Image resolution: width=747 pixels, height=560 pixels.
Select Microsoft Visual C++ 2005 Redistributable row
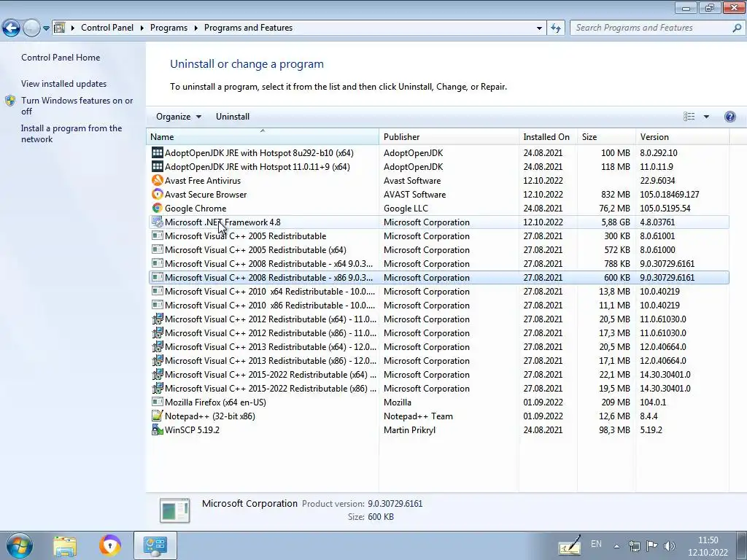pos(438,236)
